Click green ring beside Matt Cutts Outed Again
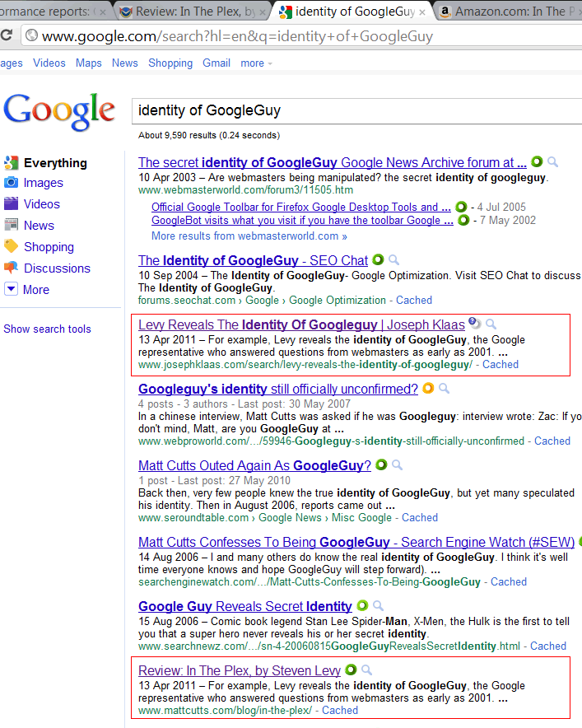 point(381,464)
